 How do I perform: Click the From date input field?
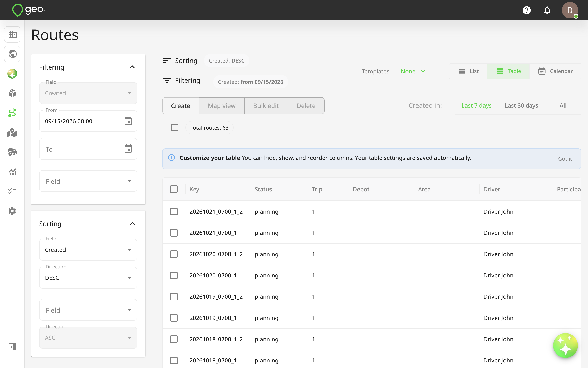click(x=88, y=121)
